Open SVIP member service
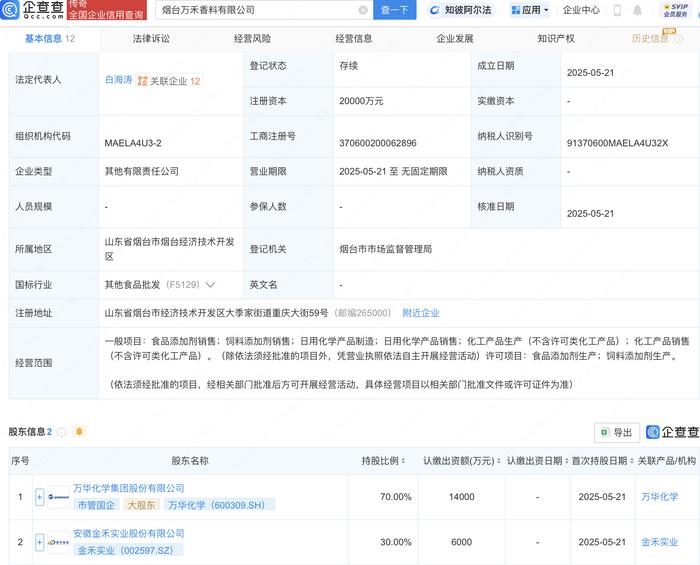Image resolution: width=700 pixels, height=565 pixels. (675, 10)
